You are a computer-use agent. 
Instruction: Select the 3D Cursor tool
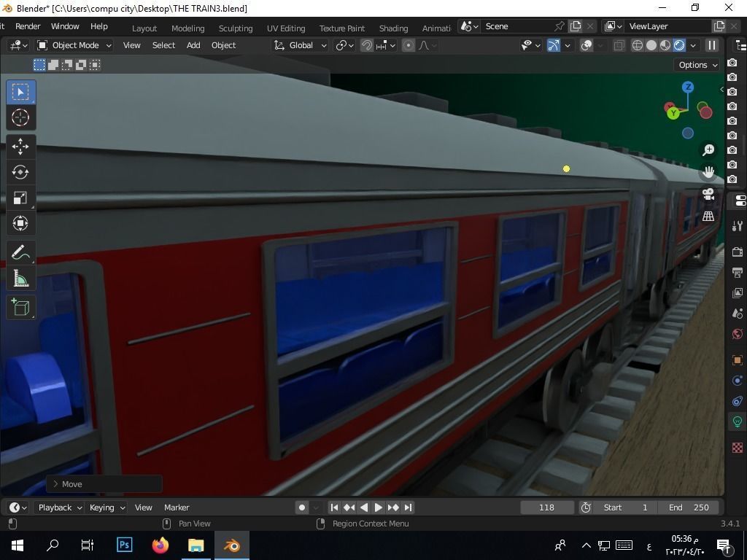(x=20, y=117)
